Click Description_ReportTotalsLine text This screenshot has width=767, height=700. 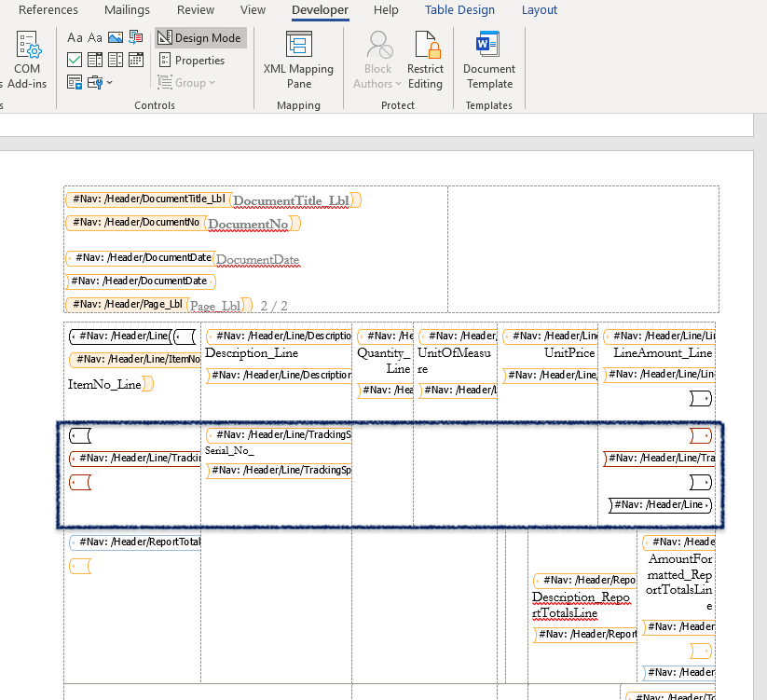tap(581, 605)
